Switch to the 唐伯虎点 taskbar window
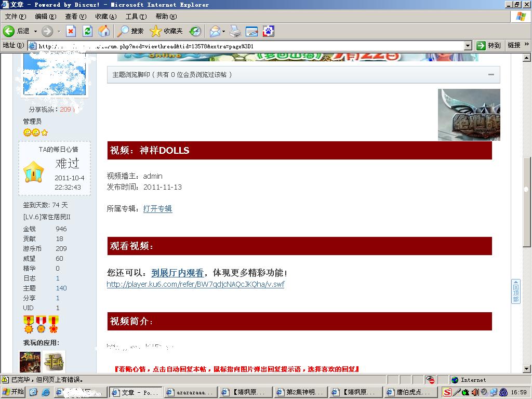Screen dimensions: 532x399 tap(411, 392)
